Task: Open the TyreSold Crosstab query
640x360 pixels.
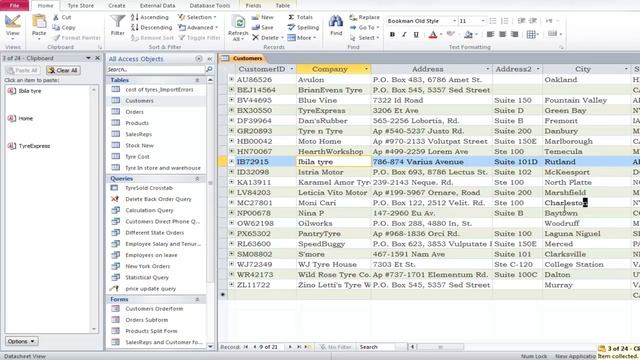Action: (149, 188)
